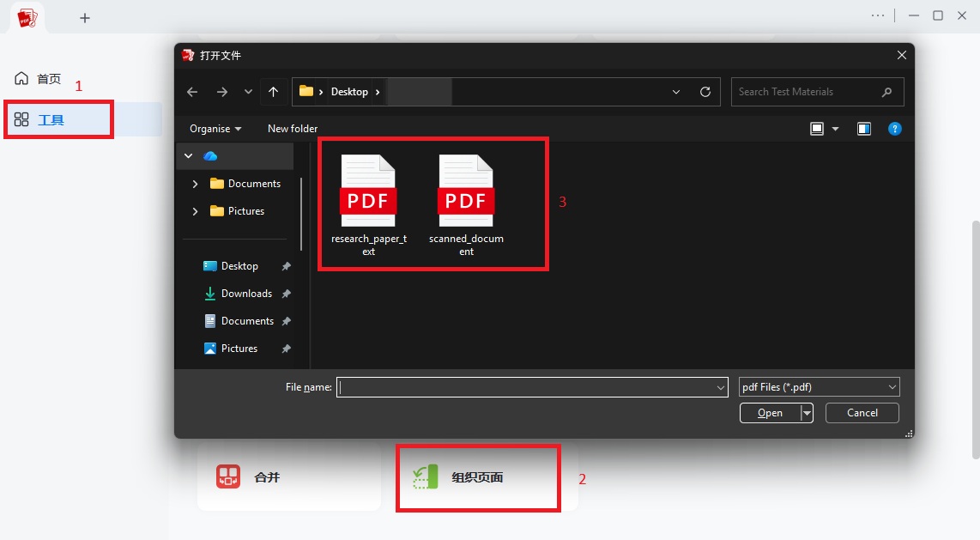This screenshot has height=540, width=980.
Task: Click the PDF app logo in title bar
Action: 27,18
